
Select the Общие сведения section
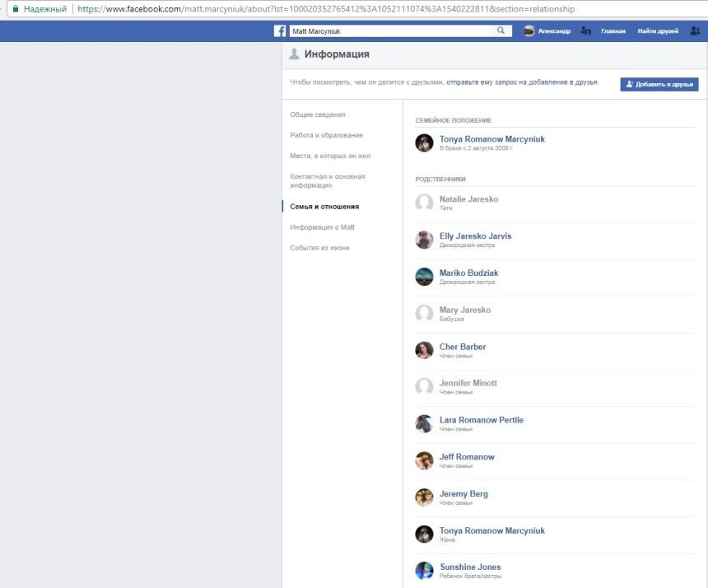(x=318, y=114)
